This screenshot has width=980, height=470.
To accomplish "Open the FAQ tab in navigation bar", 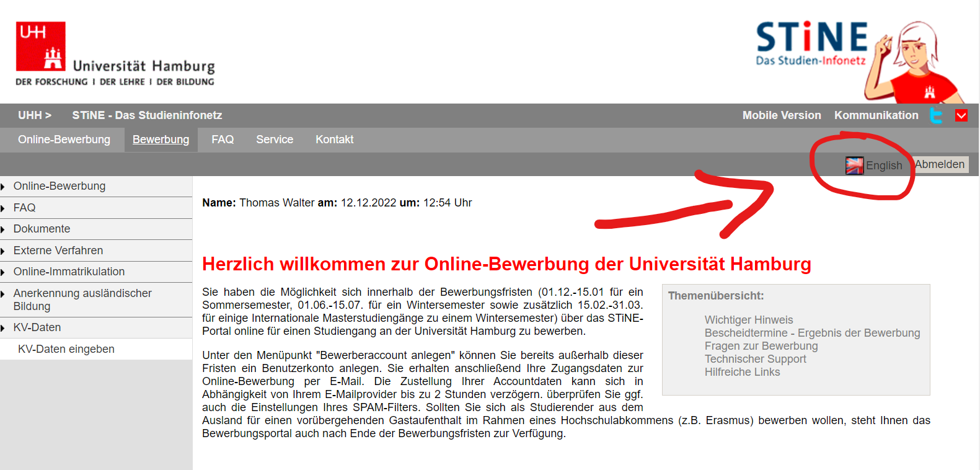I will click(223, 140).
